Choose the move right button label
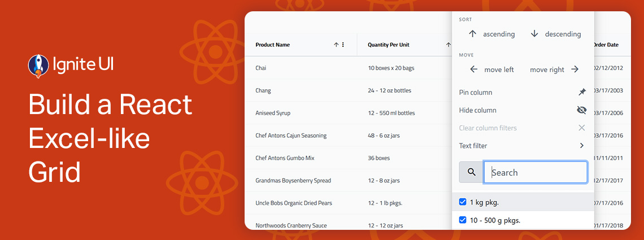 pos(547,70)
